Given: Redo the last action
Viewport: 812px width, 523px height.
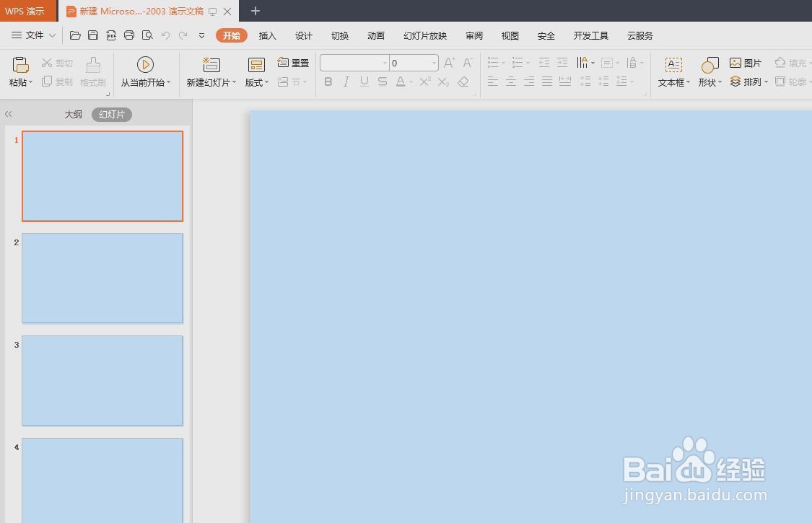Looking at the screenshot, I should [183, 35].
